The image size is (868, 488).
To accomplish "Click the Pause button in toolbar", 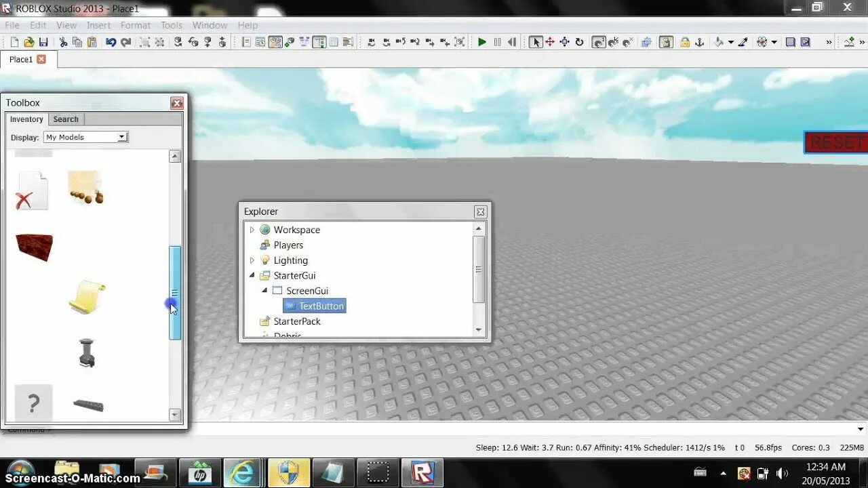I will [497, 42].
